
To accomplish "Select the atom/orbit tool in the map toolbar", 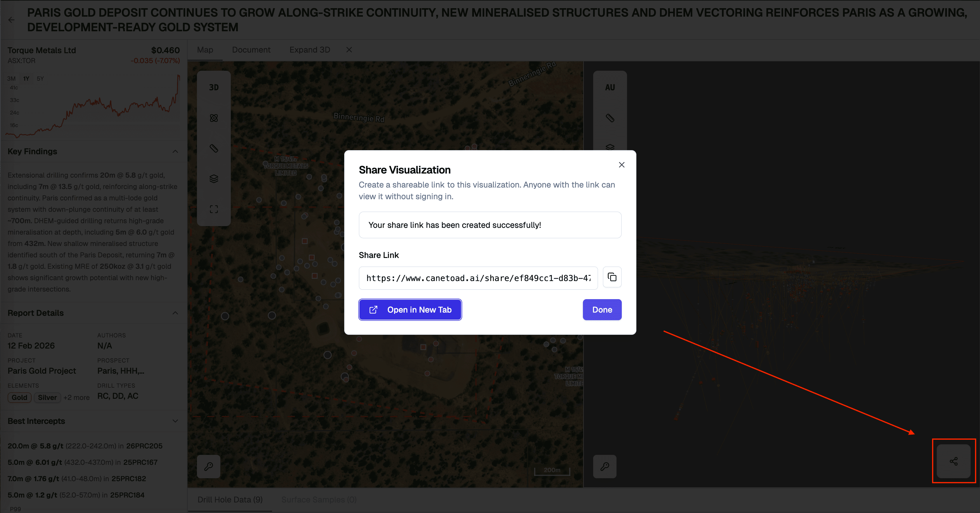I will pos(213,118).
